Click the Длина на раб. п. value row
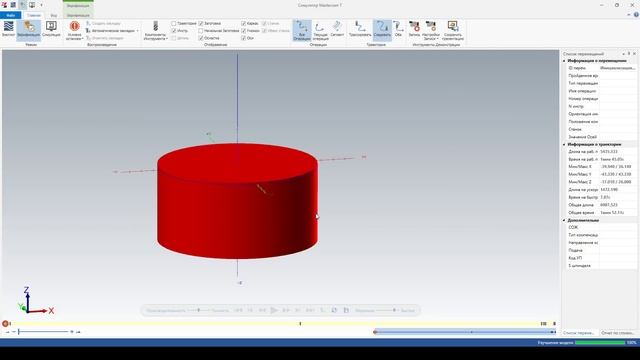This screenshot has width=640, height=360. [x=601, y=152]
